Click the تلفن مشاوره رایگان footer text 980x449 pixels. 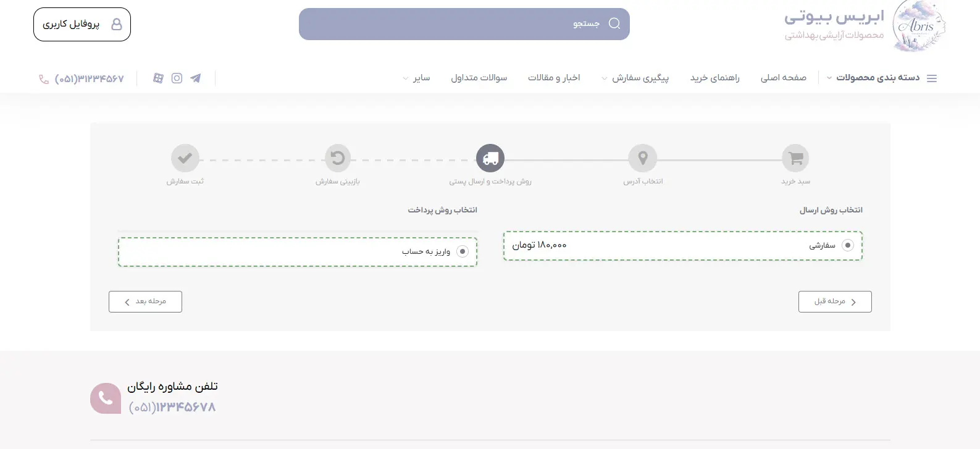pos(172,387)
